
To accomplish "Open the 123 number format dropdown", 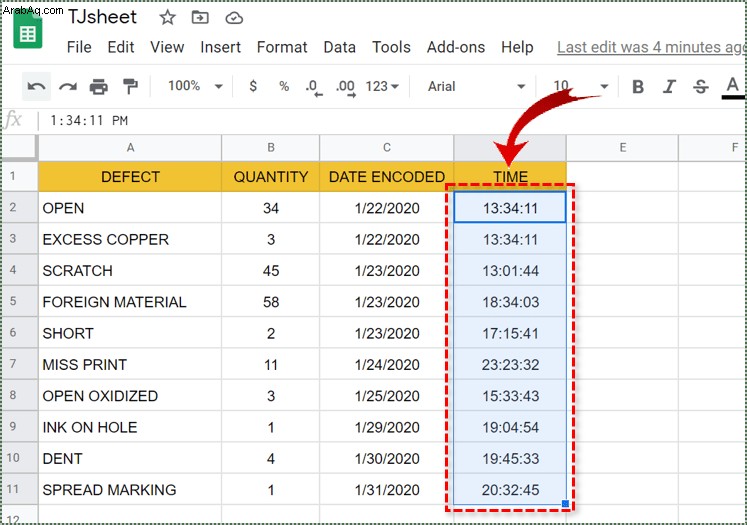I will point(382,86).
